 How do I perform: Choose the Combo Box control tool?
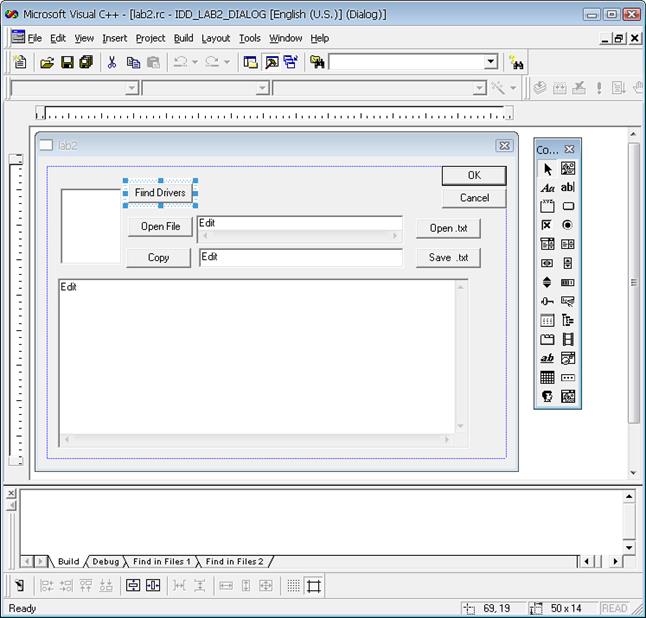coord(547,244)
